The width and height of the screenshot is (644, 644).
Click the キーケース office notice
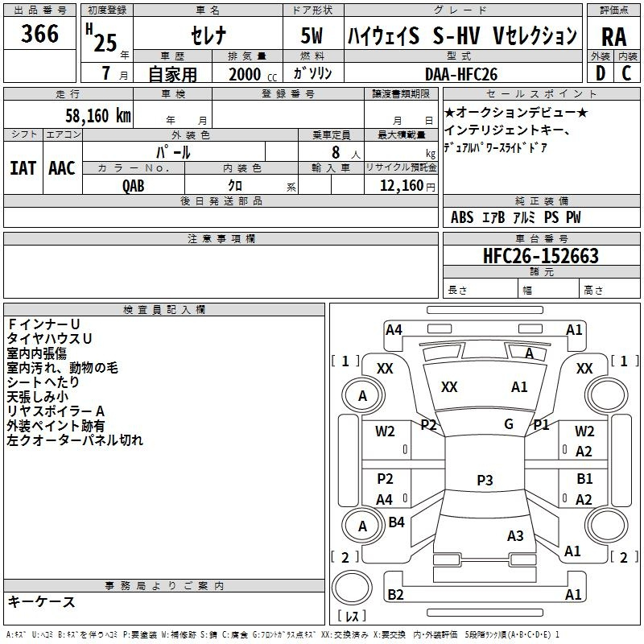[x=41, y=601]
